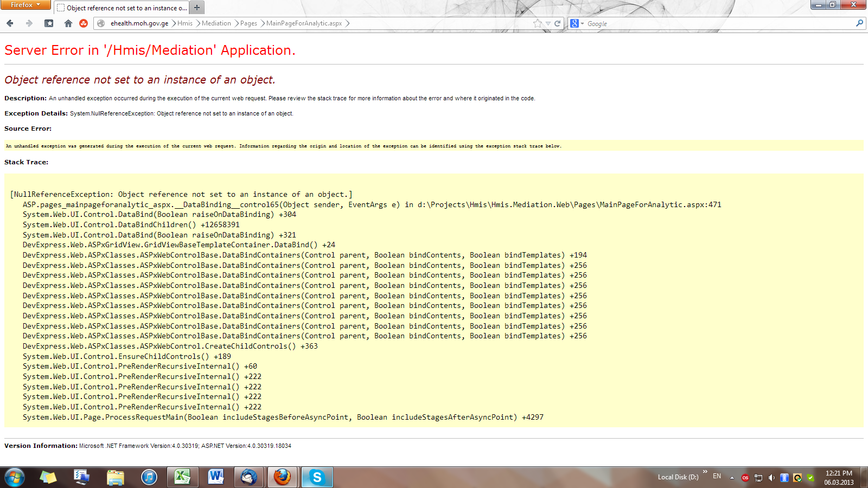Reload the page with the refresh icon
868x488 pixels.
point(557,23)
